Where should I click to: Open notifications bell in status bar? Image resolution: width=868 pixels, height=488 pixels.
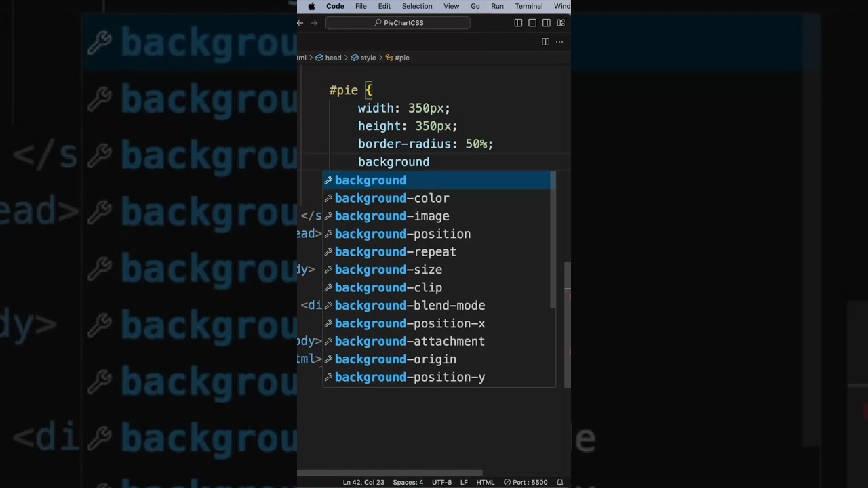(x=560, y=483)
